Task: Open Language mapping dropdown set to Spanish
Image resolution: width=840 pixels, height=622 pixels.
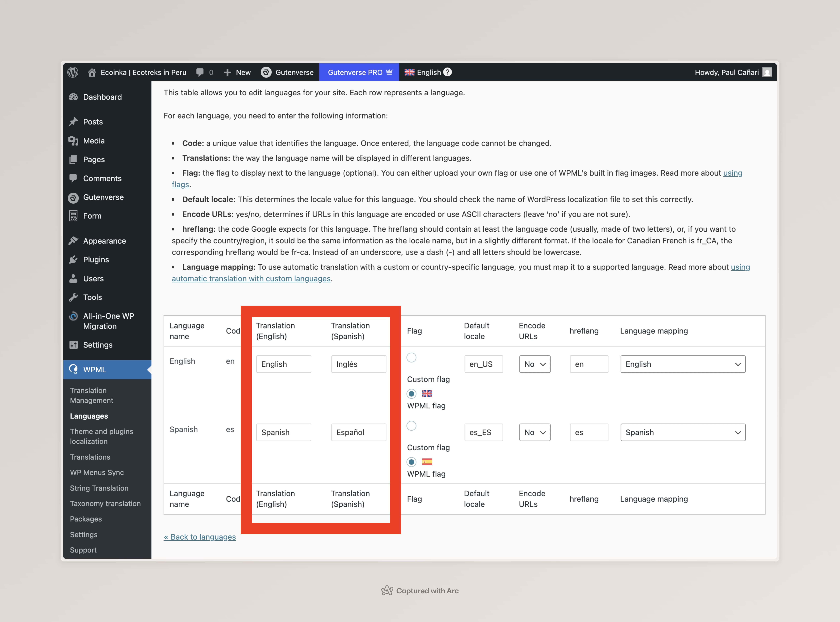Action: point(683,432)
